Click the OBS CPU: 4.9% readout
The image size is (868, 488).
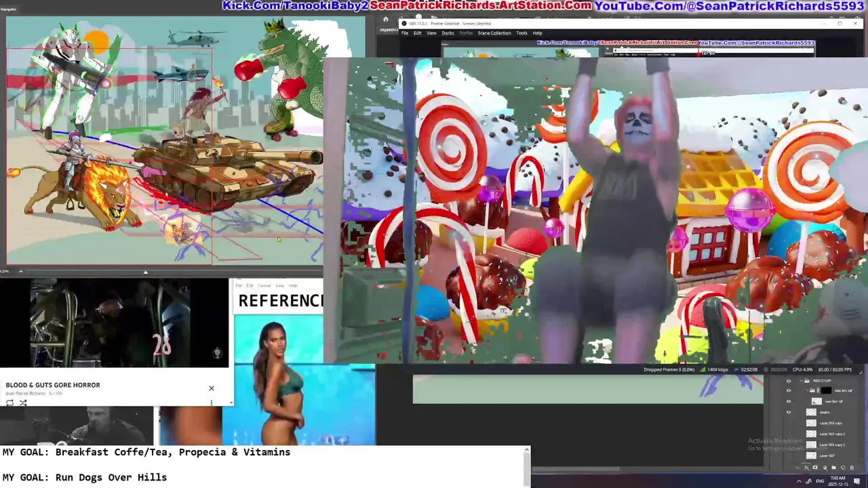tap(802, 369)
